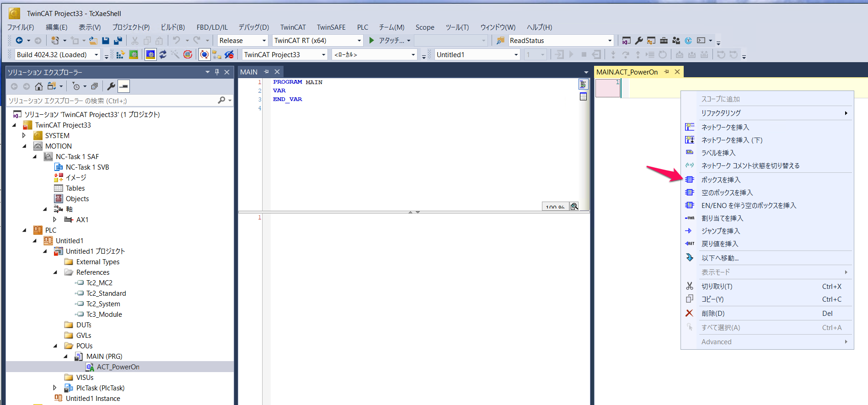Click the Solution Explorer Properties wrench icon
This screenshot has height=405, width=868.
[x=111, y=86]
